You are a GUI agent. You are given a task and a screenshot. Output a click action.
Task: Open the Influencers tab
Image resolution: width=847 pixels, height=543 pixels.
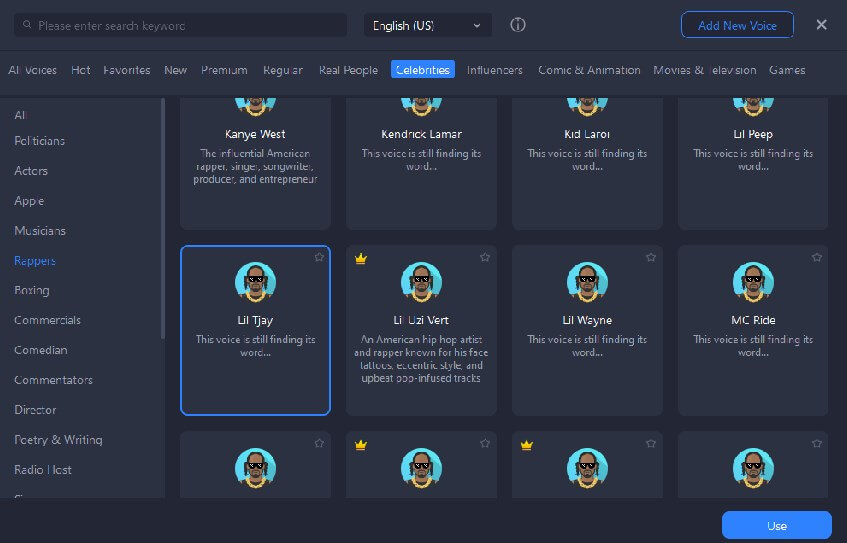tap(495, 70)
